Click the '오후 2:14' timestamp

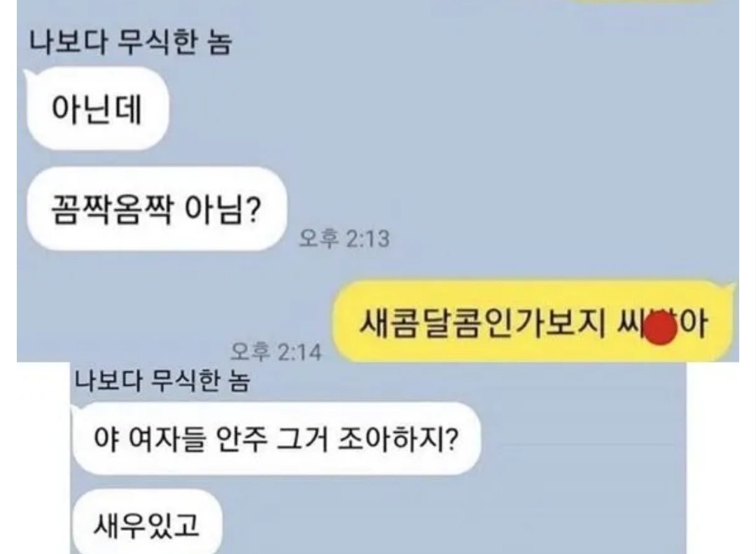[x=276, y=352]
